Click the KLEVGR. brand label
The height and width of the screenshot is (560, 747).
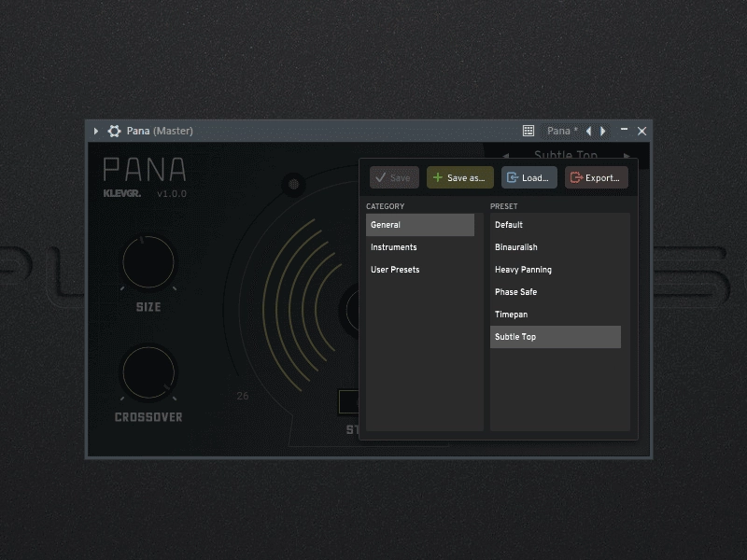(x=122, y=193)
